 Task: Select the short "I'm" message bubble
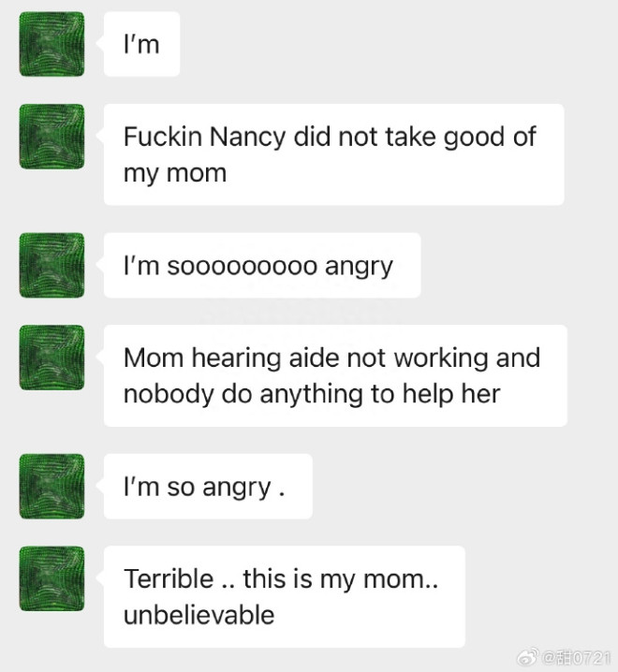click(x=141, y=44)
